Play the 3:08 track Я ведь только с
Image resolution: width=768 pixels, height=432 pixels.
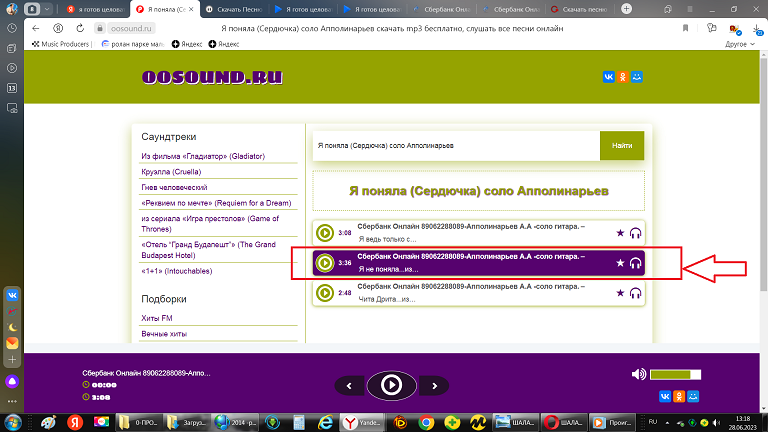pyautogui.click(x=325, y=233)
